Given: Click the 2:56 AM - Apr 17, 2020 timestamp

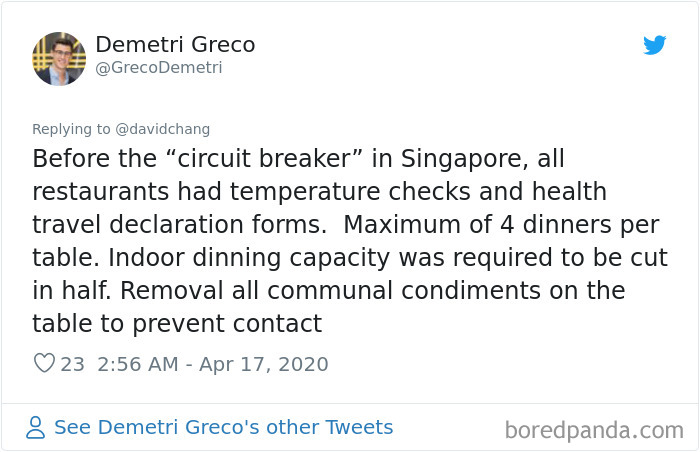Looking at the screenshot, I should (212, 364).
